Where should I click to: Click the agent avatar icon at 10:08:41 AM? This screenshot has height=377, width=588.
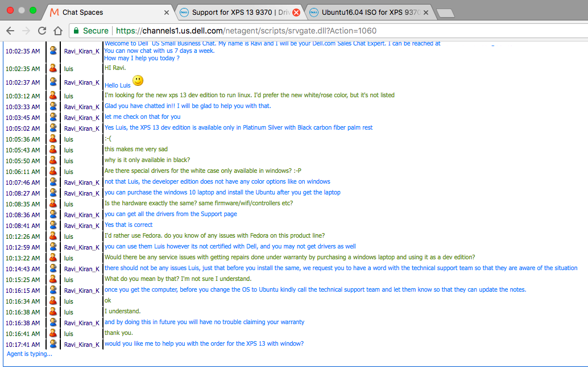click(53, 225)
